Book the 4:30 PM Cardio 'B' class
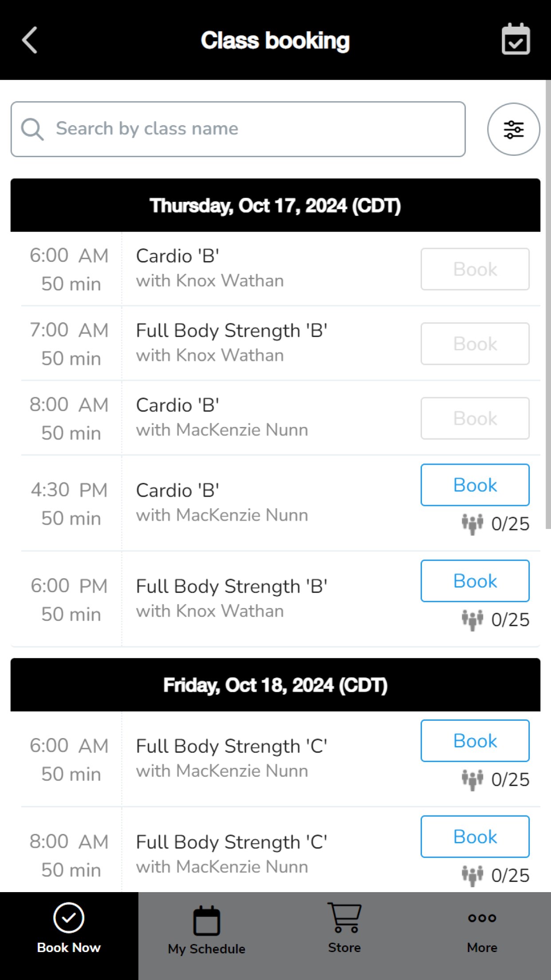Viewport: 551px width, 980px height. [x=475, y=485]
